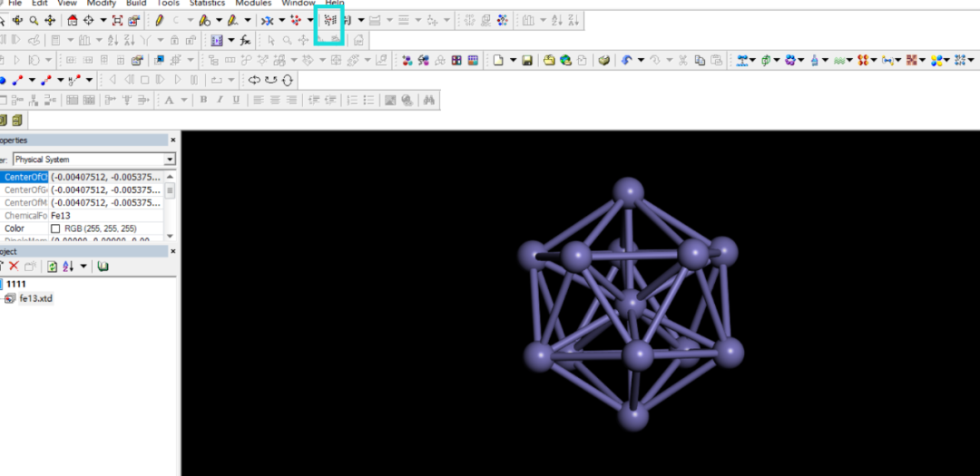This screenshot has width=980, height=476.
Task: Click the red-orange spheres module icon
Action: (x=863, y=61)
